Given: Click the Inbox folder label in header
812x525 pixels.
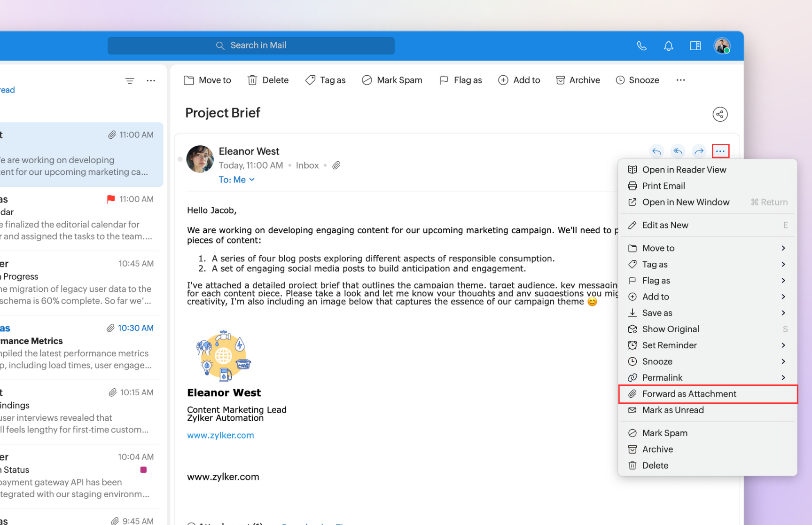Looking at the screenshot, I should (x=307, y=165).
